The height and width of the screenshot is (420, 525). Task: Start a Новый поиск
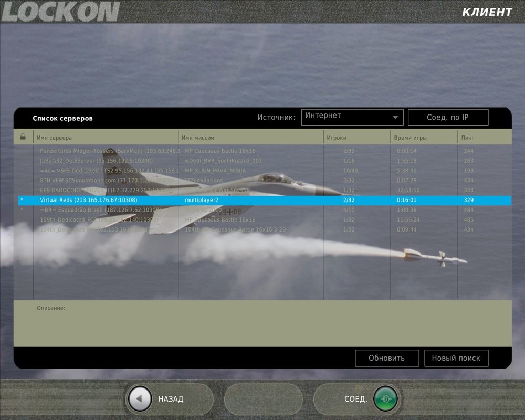[456, 358]
